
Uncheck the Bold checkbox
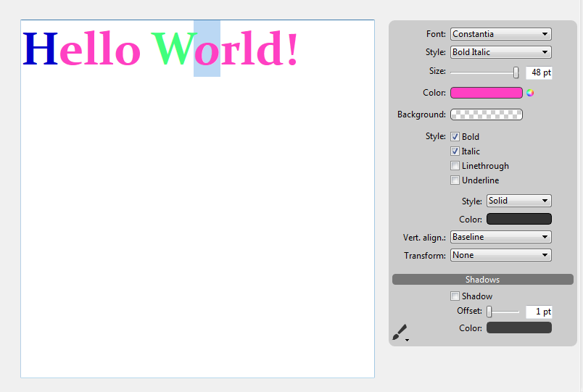click(455, 137)
